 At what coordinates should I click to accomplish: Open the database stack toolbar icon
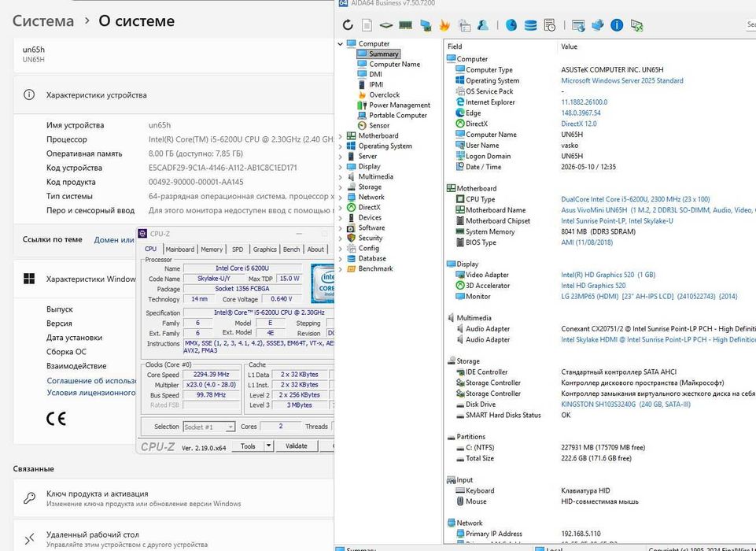click(x=530, y=25)
